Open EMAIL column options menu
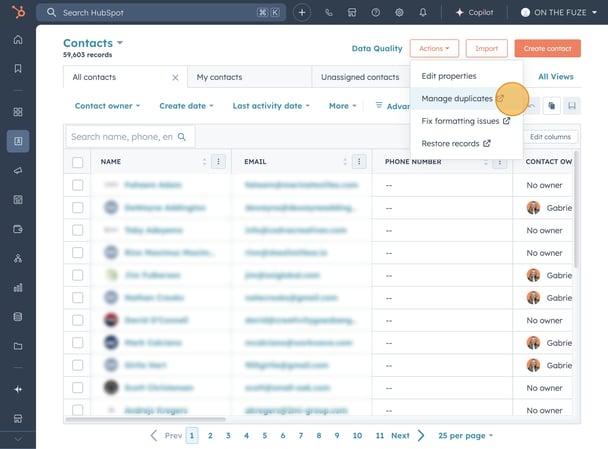608x449 pixels. pyautogui.click(x=359, y=161)
